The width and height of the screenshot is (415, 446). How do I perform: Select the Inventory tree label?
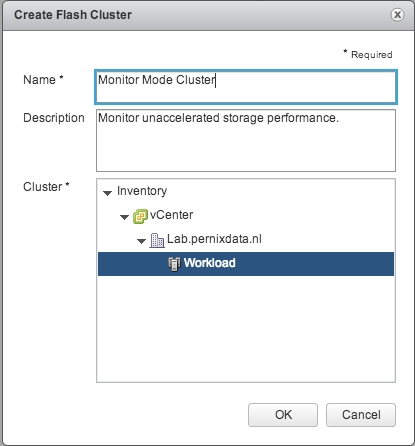pos(142,191)
